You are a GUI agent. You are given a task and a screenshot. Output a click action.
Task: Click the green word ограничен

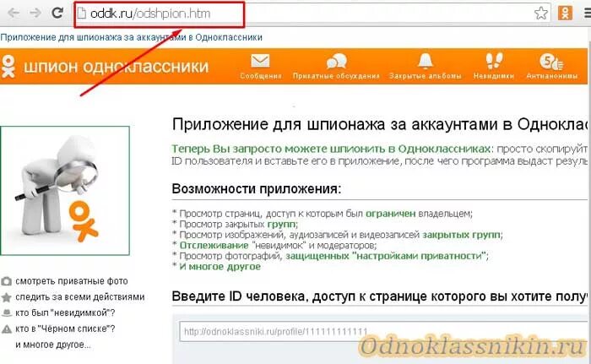point(390,214)
